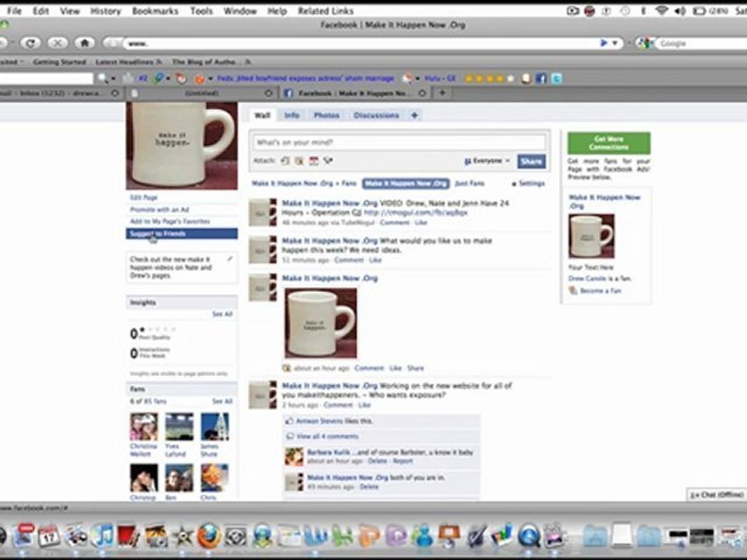Click Promote with an Ad link

(x=159, y=209)
